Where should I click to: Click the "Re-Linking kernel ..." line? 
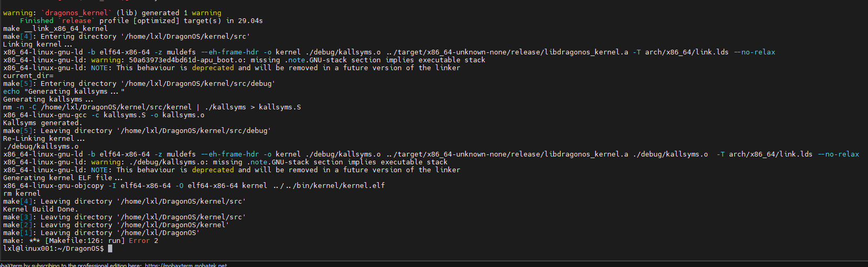click(44, 139)
